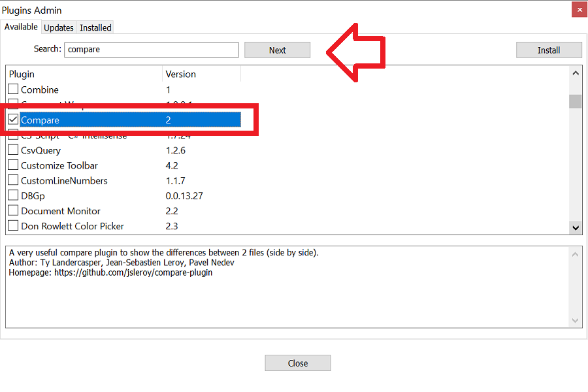Close the Plugins Admin dialog
Screen dimensions: 588x392
coord(297,363)
